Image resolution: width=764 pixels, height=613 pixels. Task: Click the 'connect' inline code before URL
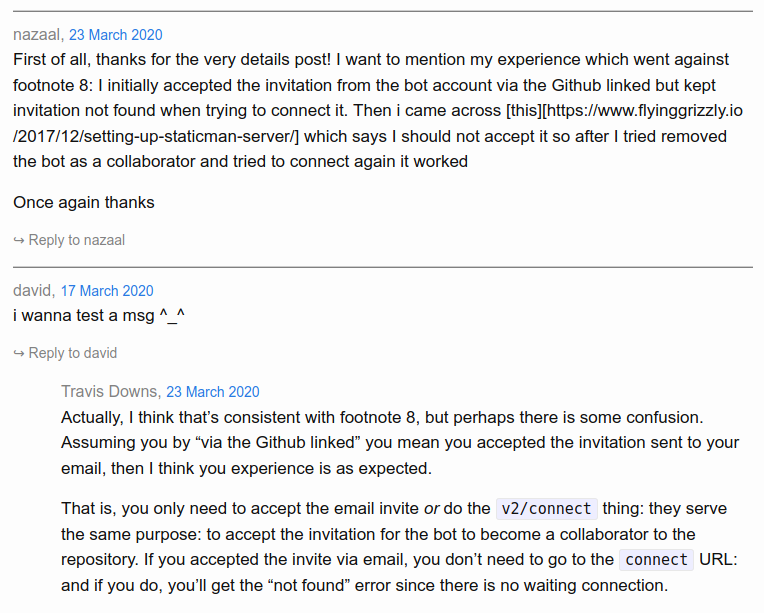pos(656,560)
